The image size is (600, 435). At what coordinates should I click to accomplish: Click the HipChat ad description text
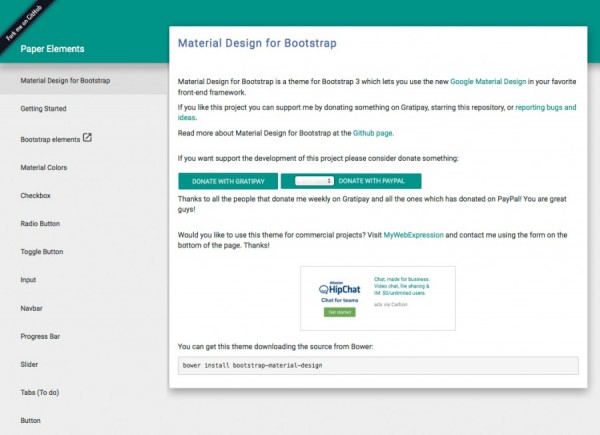click(x=402, y=286)
